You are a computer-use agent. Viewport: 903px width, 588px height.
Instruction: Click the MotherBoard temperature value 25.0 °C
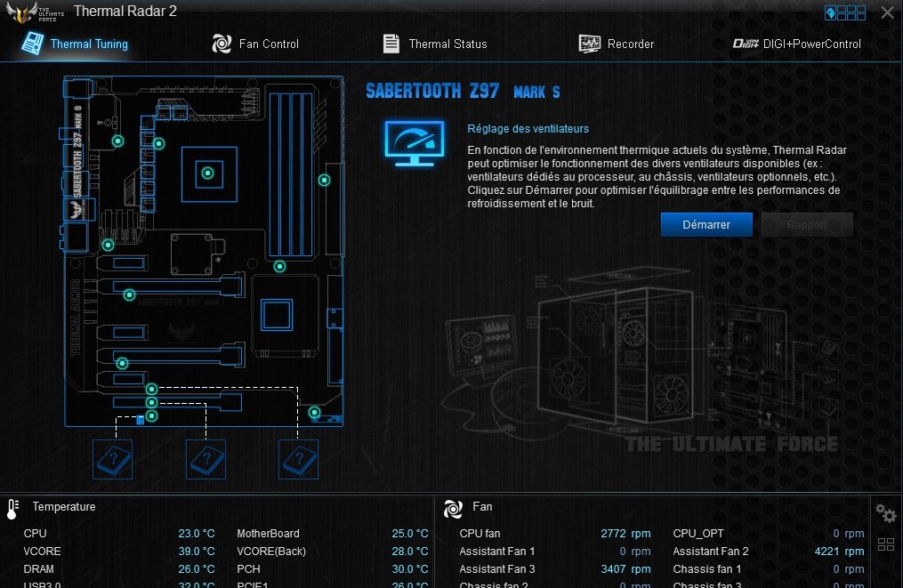(x=410, y=534)
